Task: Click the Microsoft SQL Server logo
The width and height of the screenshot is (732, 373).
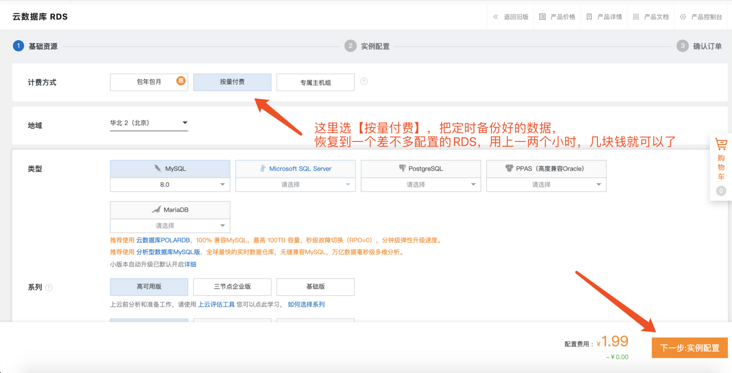Action: 263,169
